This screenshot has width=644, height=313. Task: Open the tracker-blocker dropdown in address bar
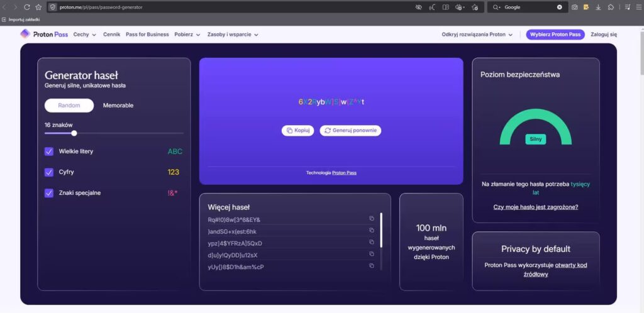[x=460, y=7]
